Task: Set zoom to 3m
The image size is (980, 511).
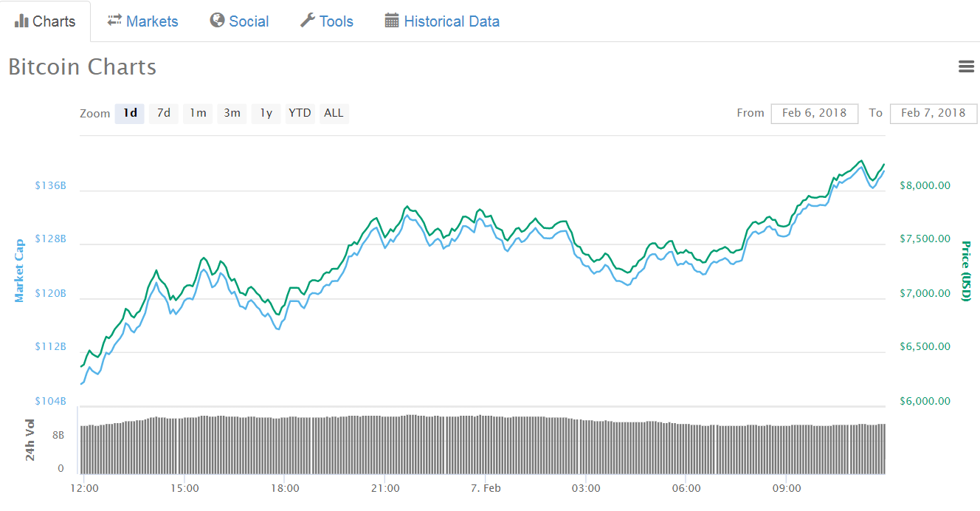Action: [232, 113]
